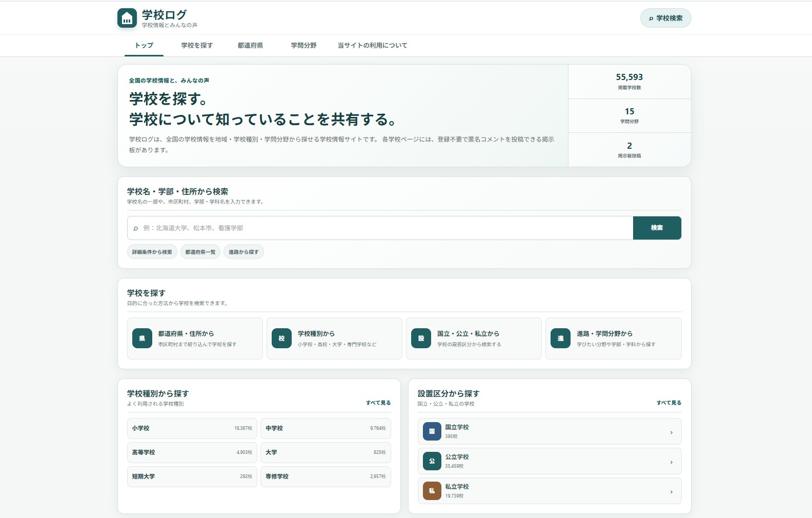Viewport: 812px width, 518px height.
Task: Click the 学校ログ house logo icon
Action: (x=127, y=18)
